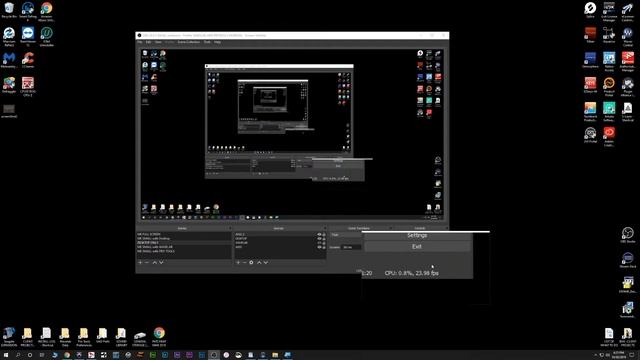Select the first scene in Scenes list
This screenshot has width=640, height=360.
[183, 234]
